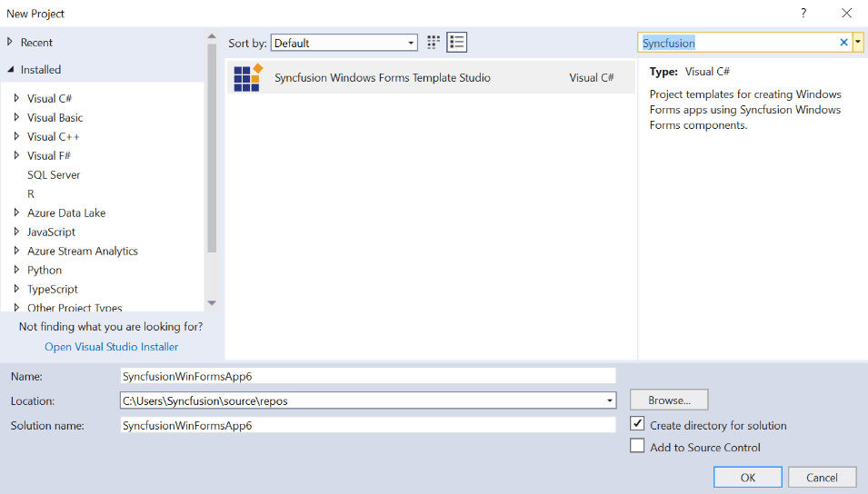Click the Syncfusion search input field
Image resolution: width=868 pixels, height=494 pixels.
[738, 43]
